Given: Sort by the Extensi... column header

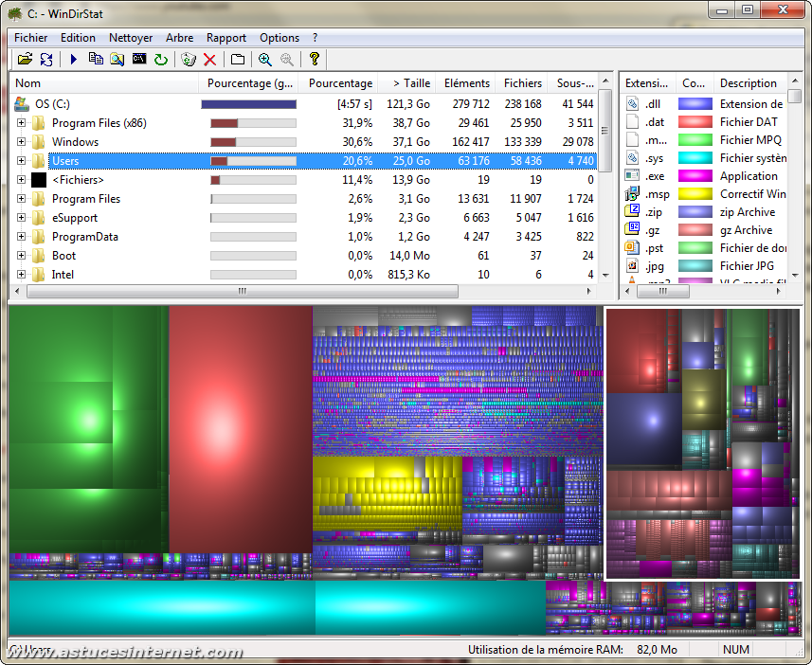Looking at the screenshot, I should tap(647, 83).
